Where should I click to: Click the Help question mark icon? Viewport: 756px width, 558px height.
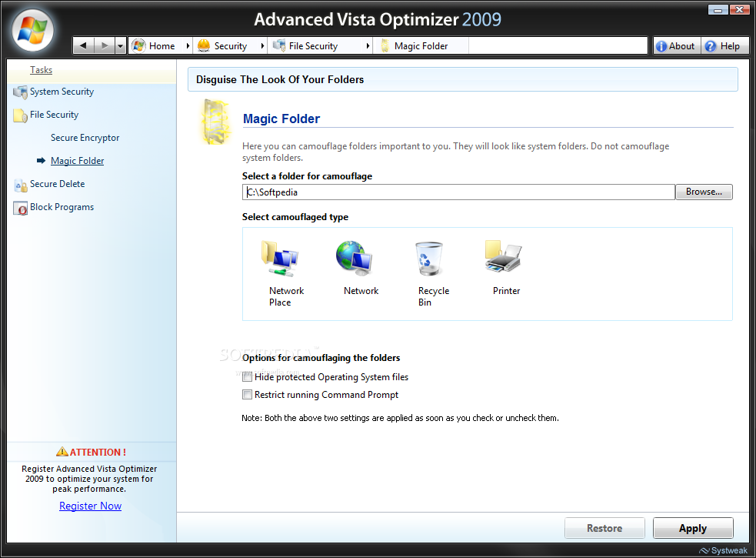(x=710, y=46)
